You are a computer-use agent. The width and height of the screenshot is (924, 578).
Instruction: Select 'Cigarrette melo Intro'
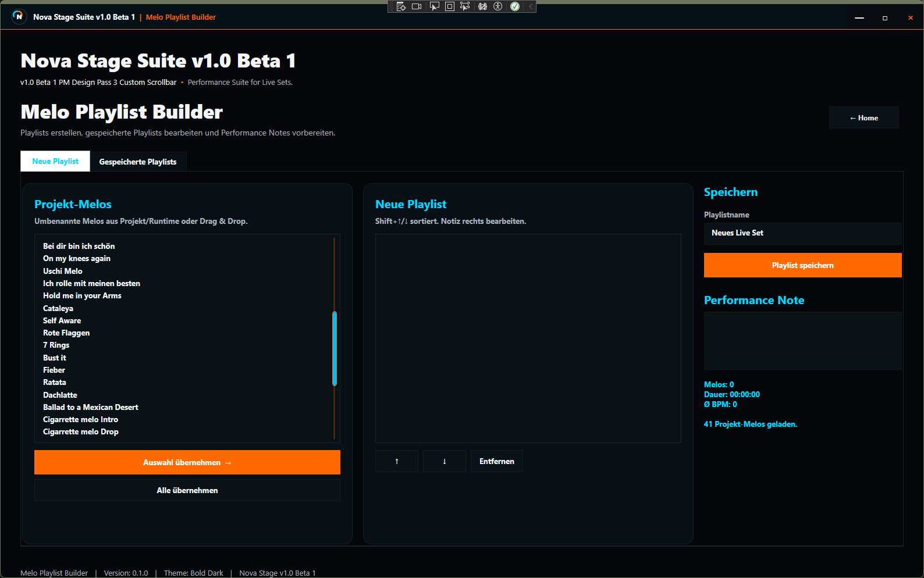pyautogui.click(x=80, y=419)
